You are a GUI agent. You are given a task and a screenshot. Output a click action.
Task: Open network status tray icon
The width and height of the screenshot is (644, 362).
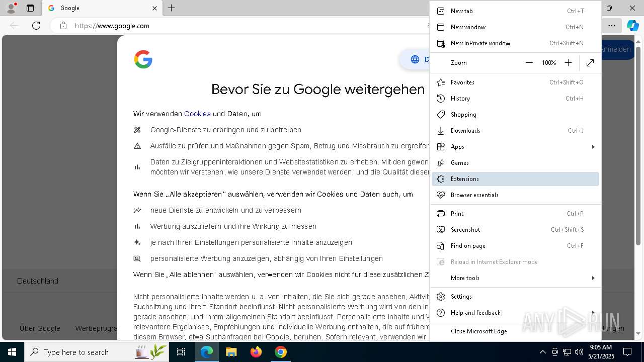coord(567,352)
